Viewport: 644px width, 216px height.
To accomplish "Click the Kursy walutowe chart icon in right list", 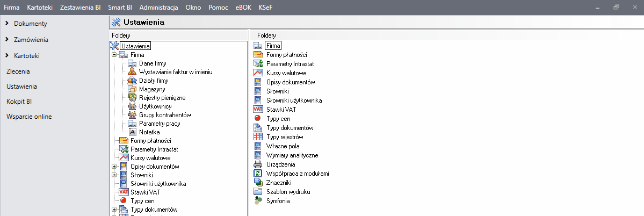I will [257, 73].
